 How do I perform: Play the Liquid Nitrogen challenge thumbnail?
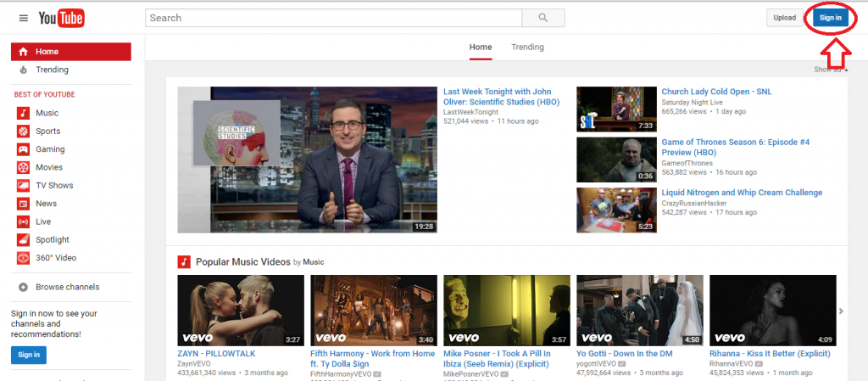tap(617, 210)
